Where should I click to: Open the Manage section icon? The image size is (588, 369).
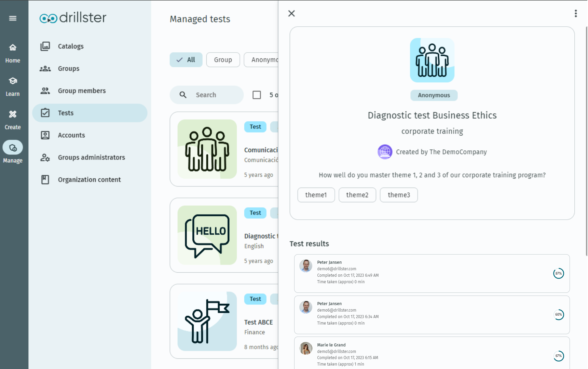coord(13,148)
